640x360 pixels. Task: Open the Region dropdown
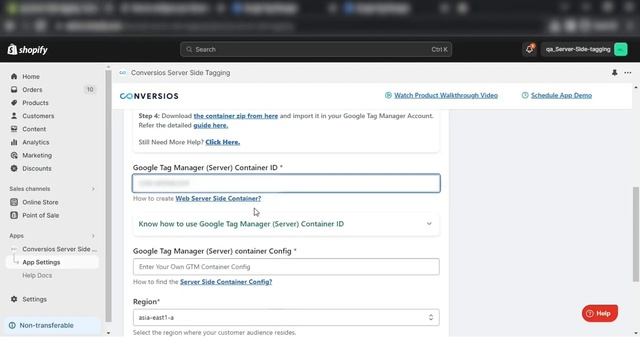point(286,317)
